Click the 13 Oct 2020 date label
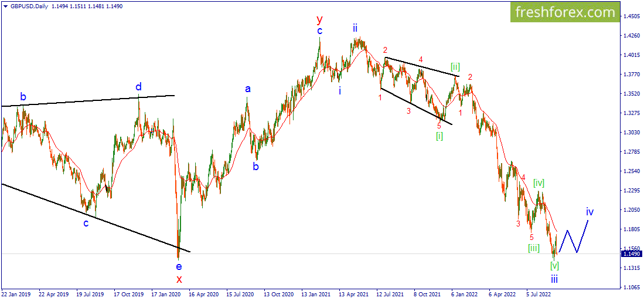Viewport: 644px width, 301px height. click(278, 295)
